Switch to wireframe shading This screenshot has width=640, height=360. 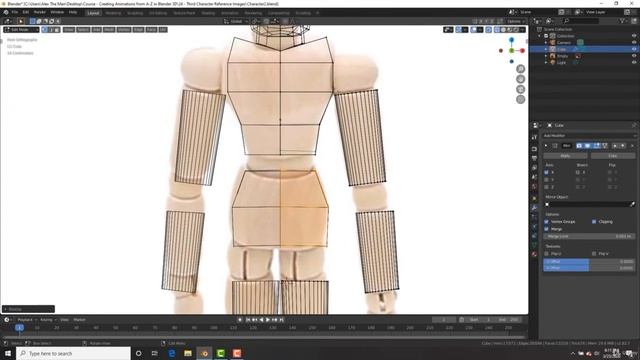pyautogui.click(x=497, y=30)
